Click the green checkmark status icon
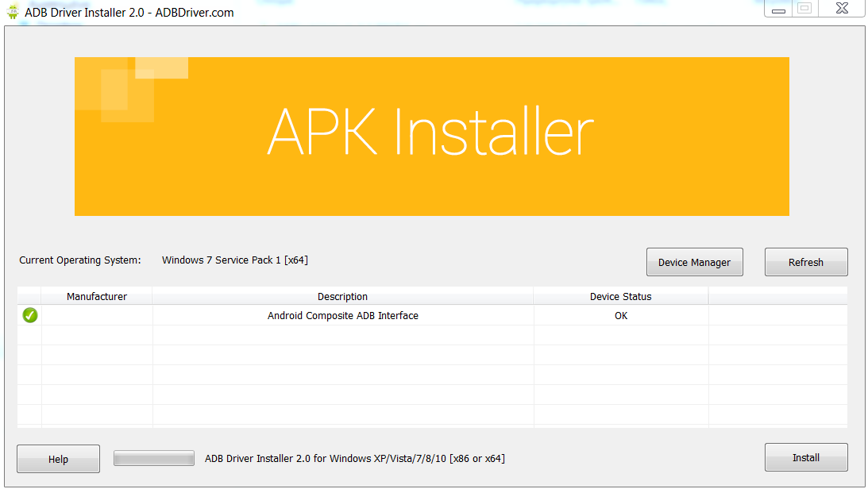868x489 pixels. point(30,315)
